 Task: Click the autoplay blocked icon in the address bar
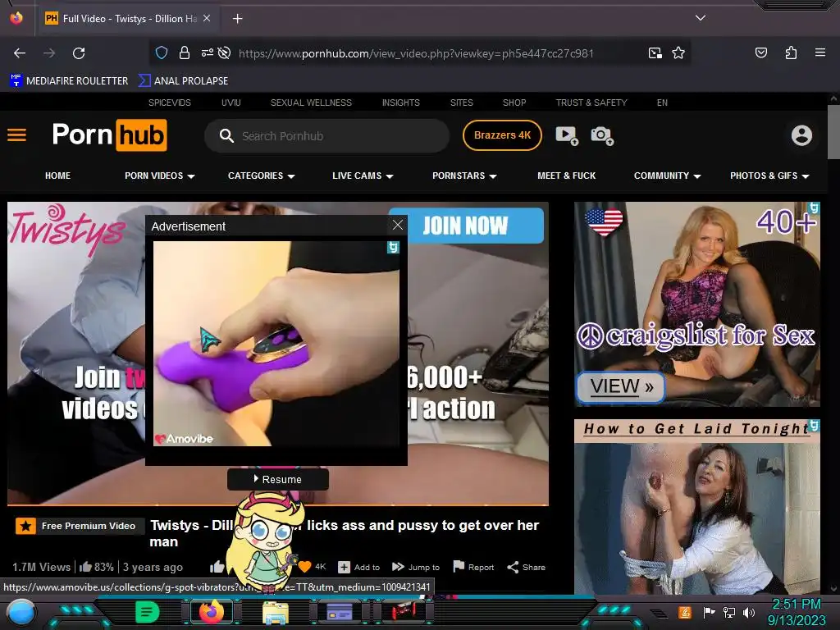click(x=225, y=52)
